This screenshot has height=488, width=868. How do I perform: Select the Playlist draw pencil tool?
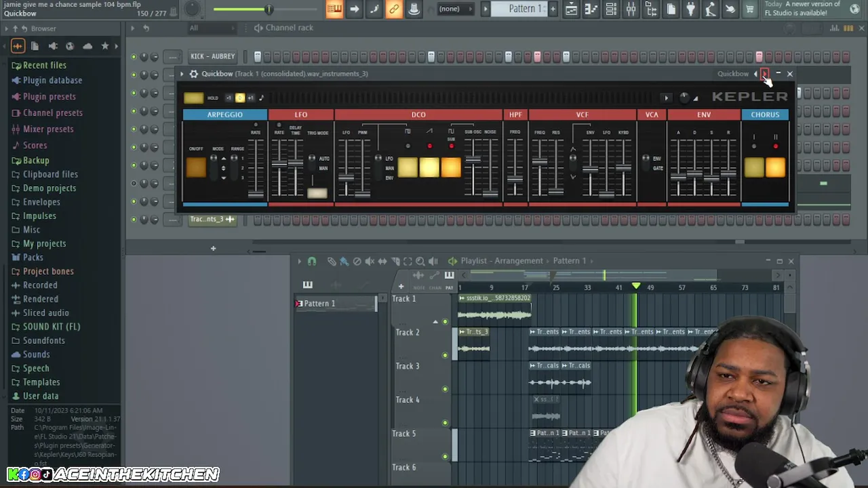(x=332, y=261)
